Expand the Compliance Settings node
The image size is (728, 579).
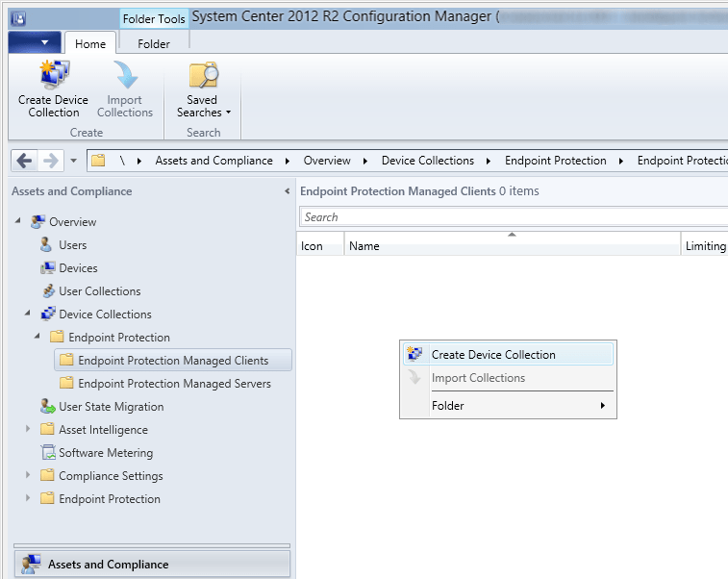(x=28, y=475)
